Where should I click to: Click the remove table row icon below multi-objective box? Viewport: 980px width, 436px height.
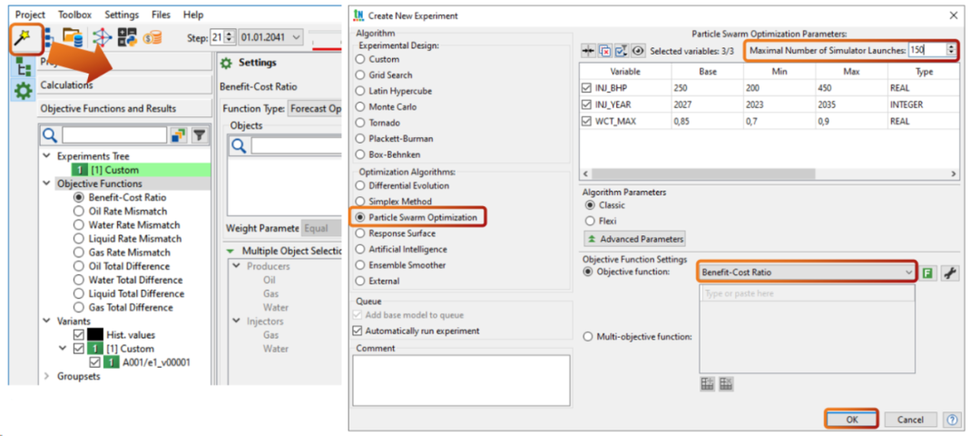[725, 384]
